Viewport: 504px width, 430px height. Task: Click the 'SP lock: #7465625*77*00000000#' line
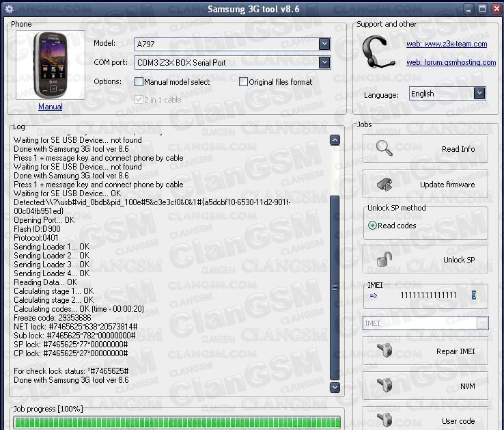71,345
